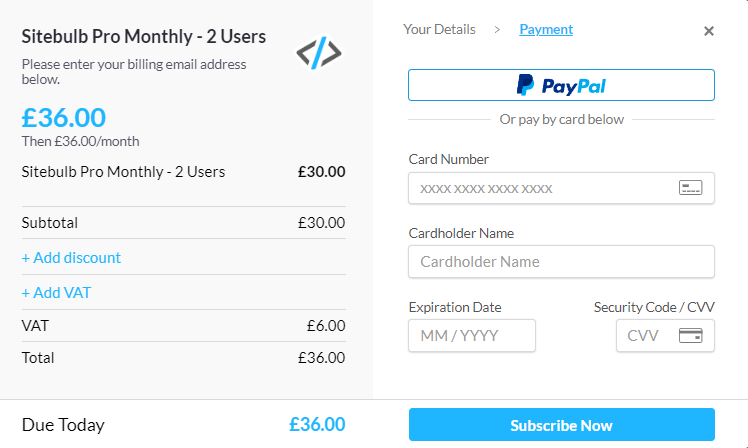Select the Expiration Date MM / YYYY field
This screenshot has width=748, height=448.
[472, 335]
